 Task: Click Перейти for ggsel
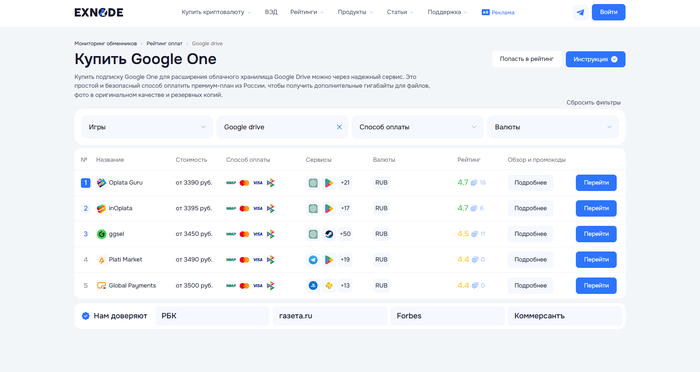[x=596, y=234]
